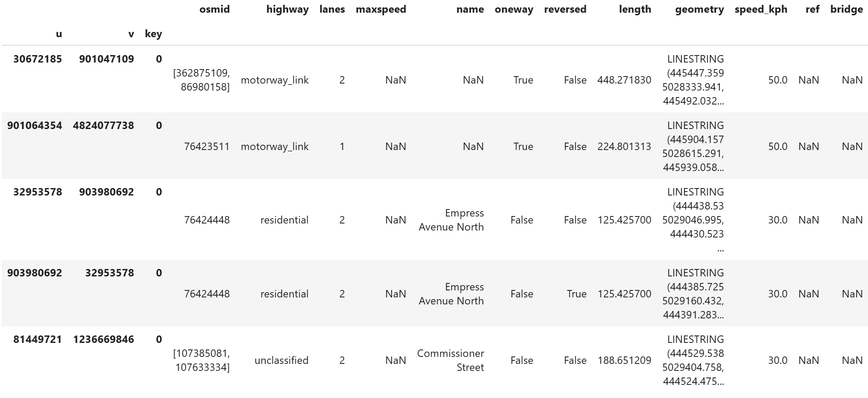The image size is (868, 398).
Task: Click the highway column header
Action: 287,10
